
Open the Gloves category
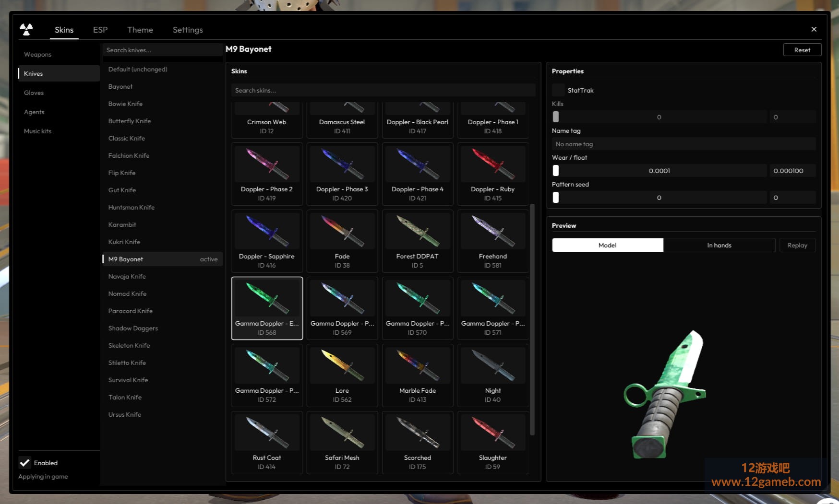coord(59,93)
